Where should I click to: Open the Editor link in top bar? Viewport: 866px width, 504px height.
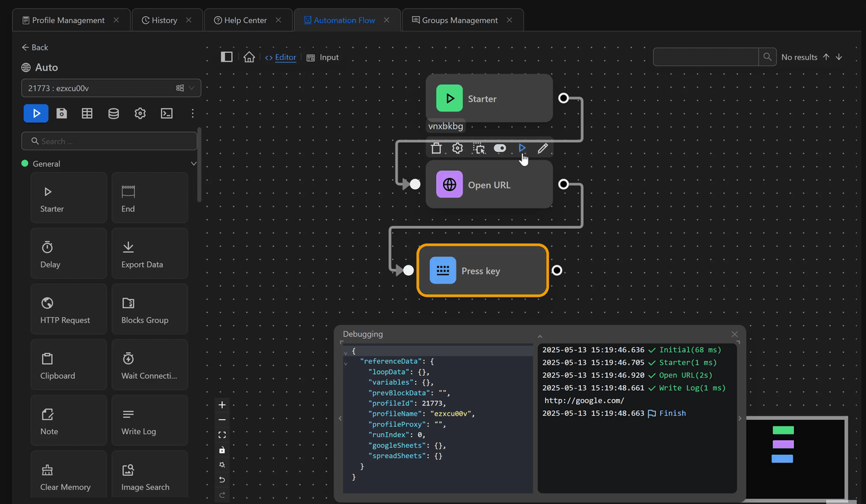coord(281,57)
